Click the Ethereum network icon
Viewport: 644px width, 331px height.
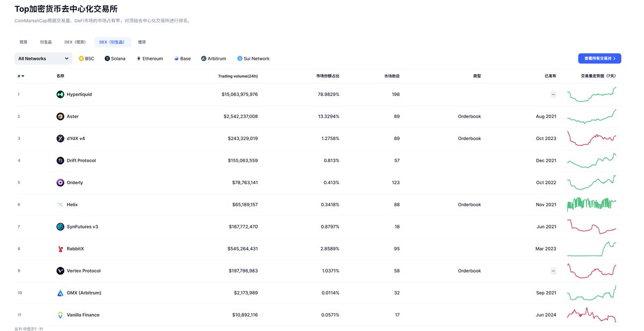pyautogui.click(x=138, y=58)
